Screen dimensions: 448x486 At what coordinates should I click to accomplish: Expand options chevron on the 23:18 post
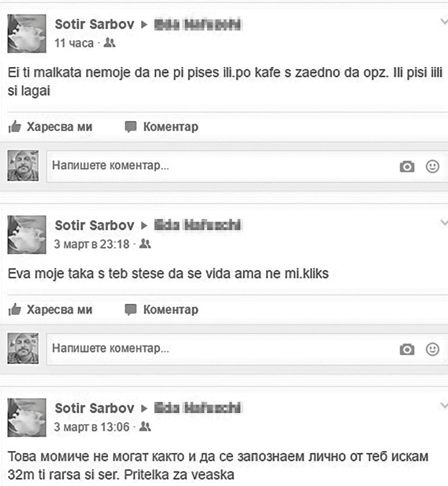(x=444, y=222)
